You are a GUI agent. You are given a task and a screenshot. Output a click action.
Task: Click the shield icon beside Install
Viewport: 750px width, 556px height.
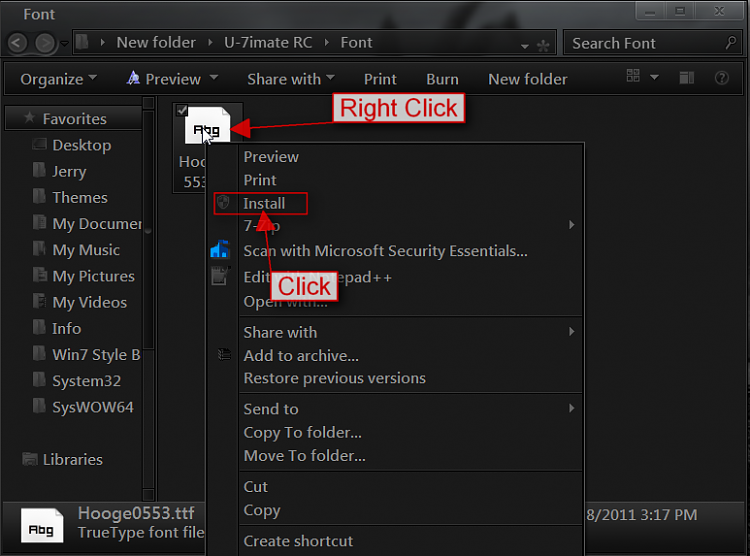(x=223, y=203)
